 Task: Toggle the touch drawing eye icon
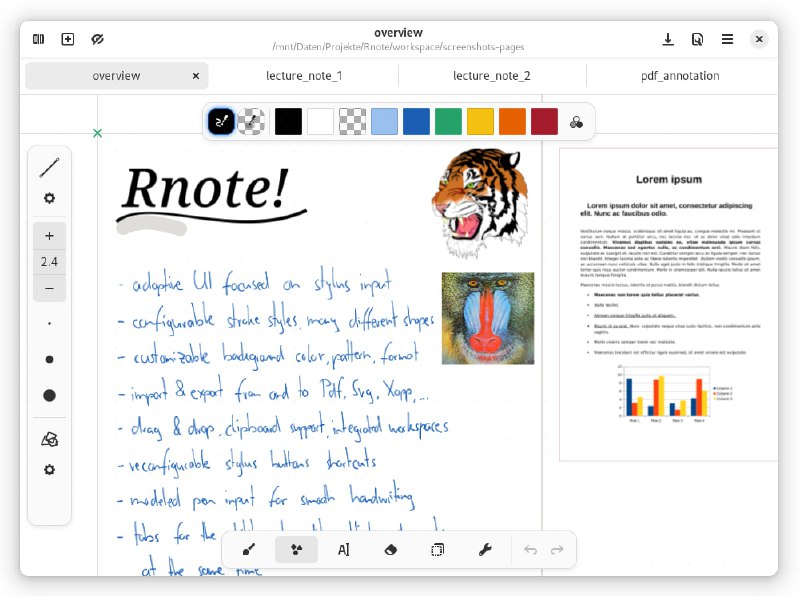tap(97, 39)
